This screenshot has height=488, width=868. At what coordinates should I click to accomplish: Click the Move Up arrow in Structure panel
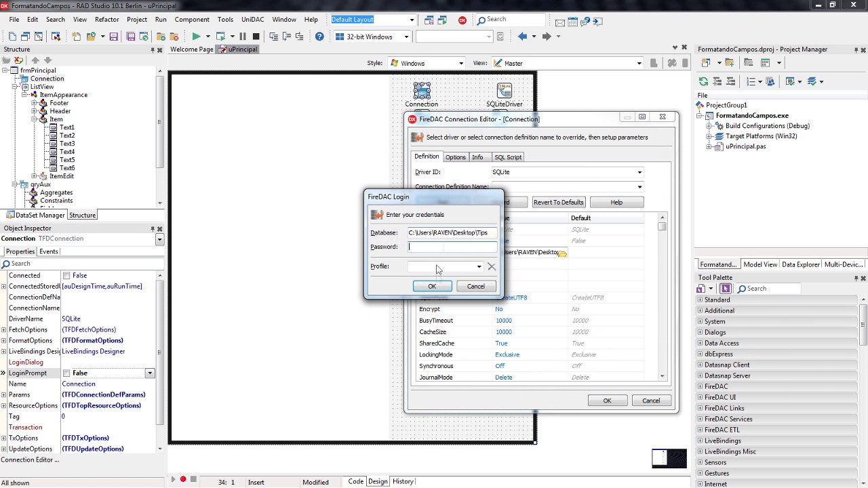pyautogui.click(x=35, y=60)
